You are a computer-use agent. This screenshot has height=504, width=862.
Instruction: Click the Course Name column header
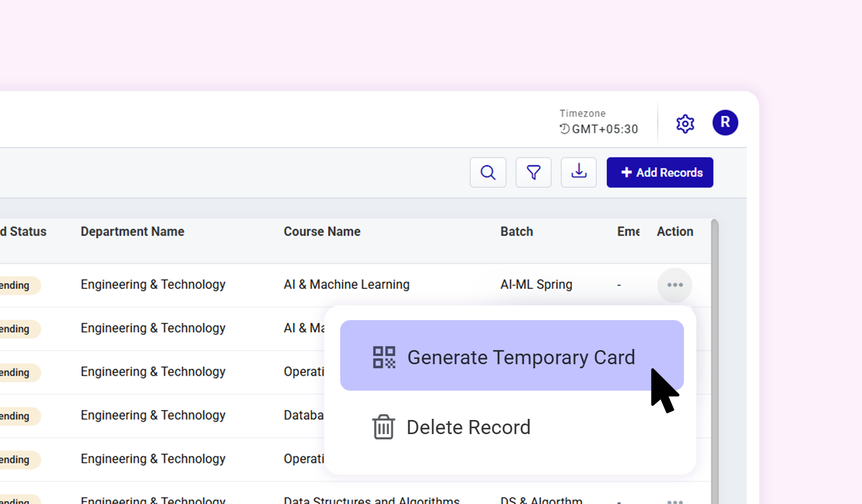pos(322,231)
